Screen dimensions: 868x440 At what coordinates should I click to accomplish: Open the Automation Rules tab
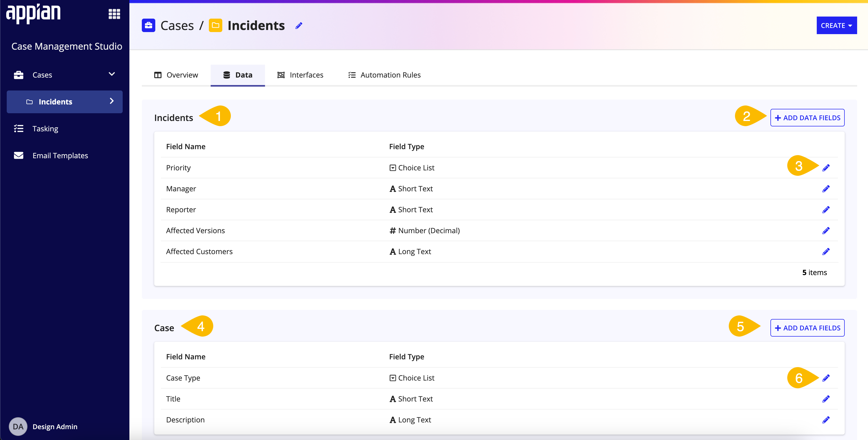385,75
